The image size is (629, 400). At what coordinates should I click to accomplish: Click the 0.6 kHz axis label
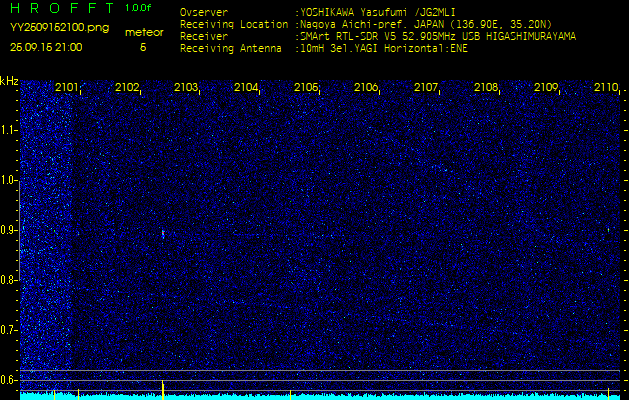click(9, 379)
